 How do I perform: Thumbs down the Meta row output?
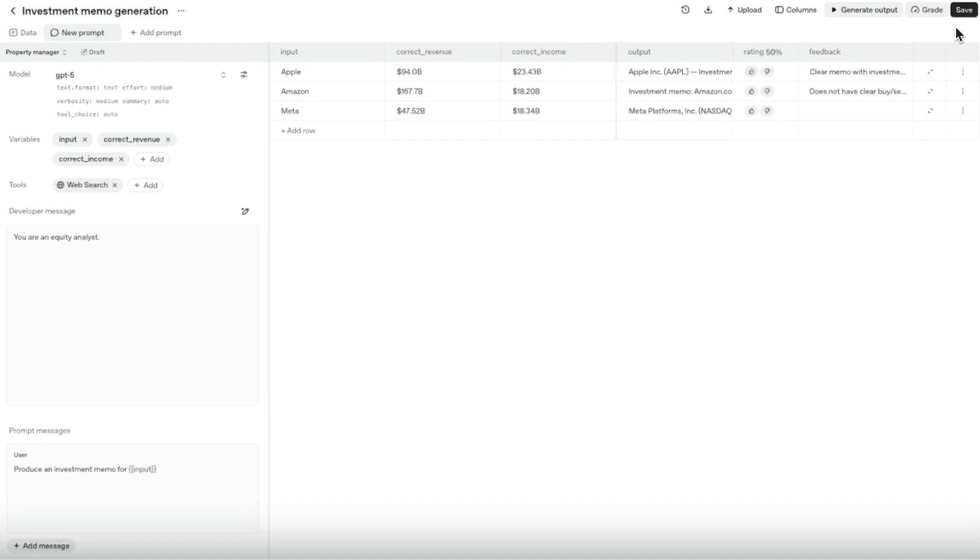[767, 111]
